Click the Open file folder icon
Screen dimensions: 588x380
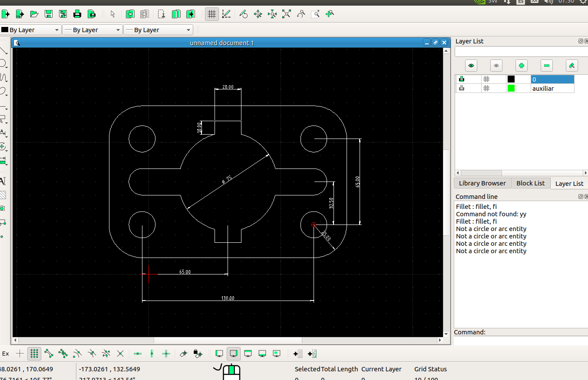34,14
